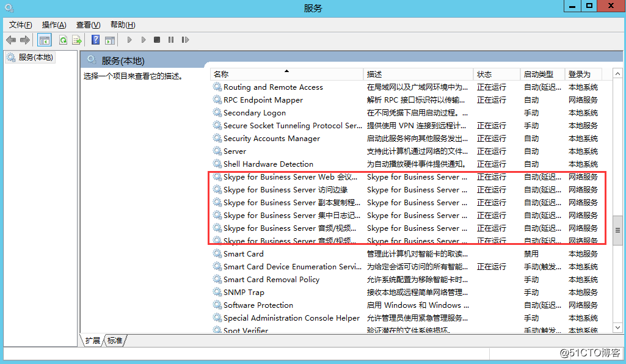Click 正在运行 status of Server service
This screenshot has width=626, height=364.
point(492,151)
